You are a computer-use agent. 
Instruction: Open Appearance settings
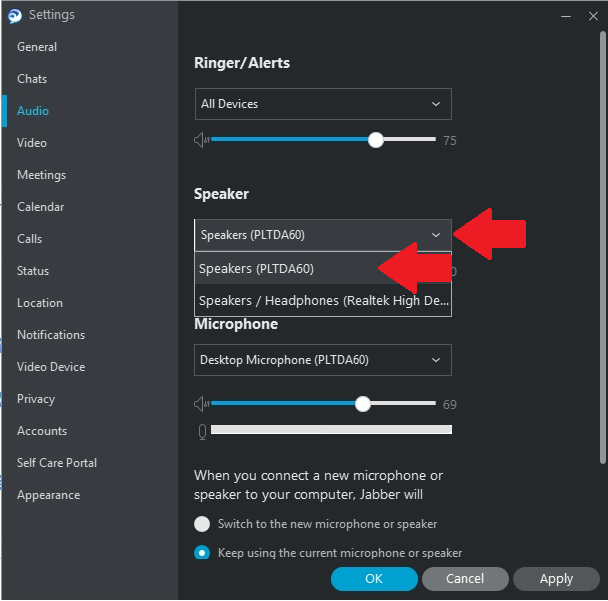tap(49, 495)
